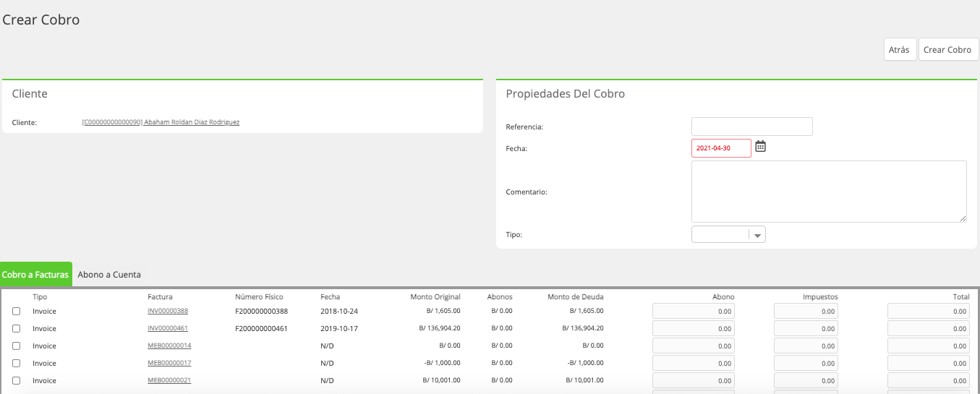Click Abono input for MEB00000021 row

(x=694, y=381)
